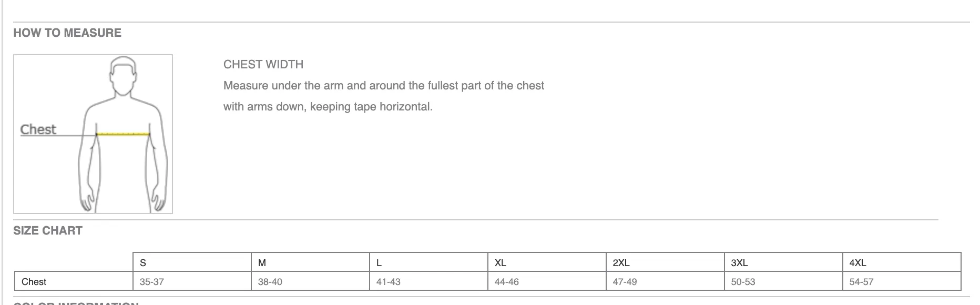Select the HOW TO MEASURE heading
980x305 pixels.
pyautogui.click(x=67, y=33)
